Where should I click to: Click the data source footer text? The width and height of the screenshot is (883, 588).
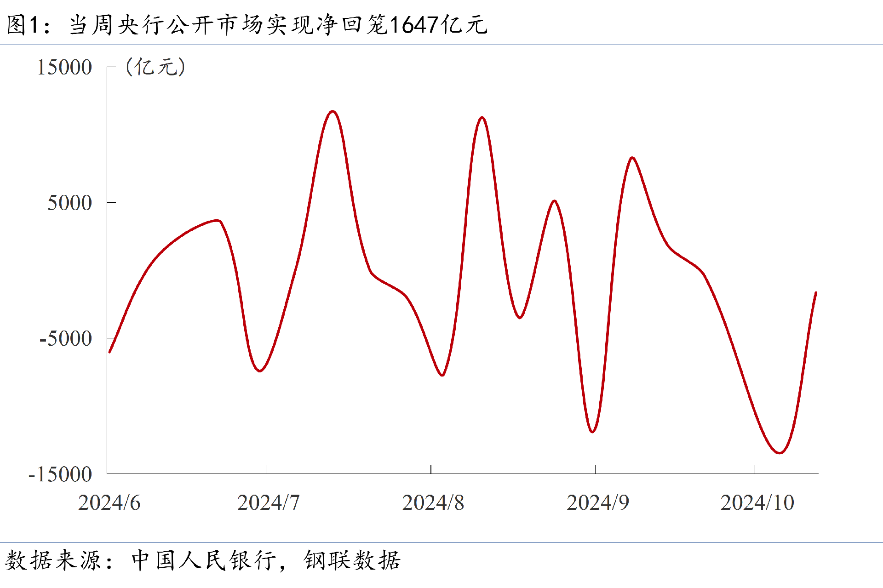pyautogui.click(x=202, y=560)
